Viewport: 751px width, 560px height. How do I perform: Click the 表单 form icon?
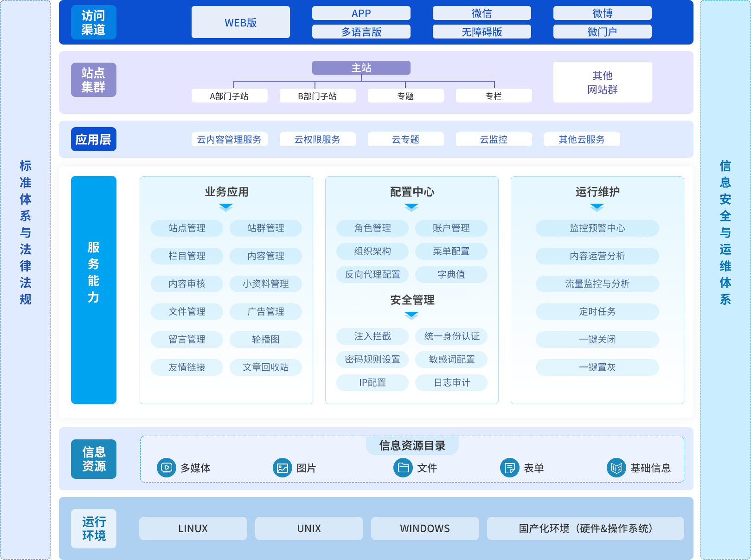click(x=509, y=468)
